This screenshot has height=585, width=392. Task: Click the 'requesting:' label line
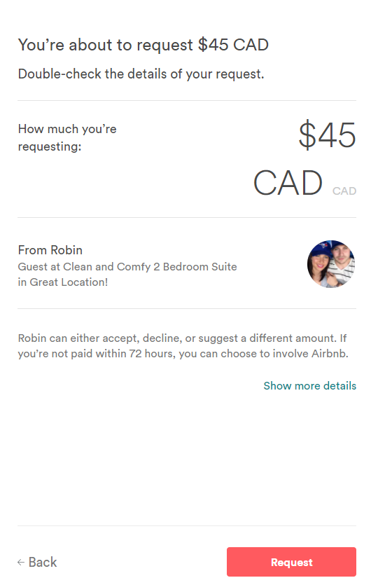tap(50, 146)
